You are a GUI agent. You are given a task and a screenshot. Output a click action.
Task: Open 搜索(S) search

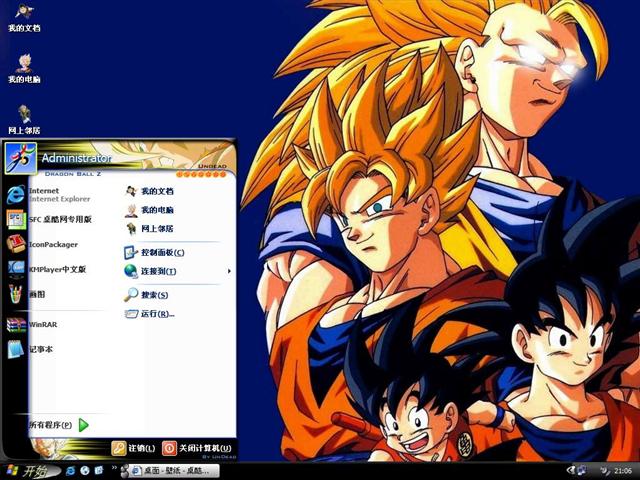pyautogui.click(x=146, y=295)
